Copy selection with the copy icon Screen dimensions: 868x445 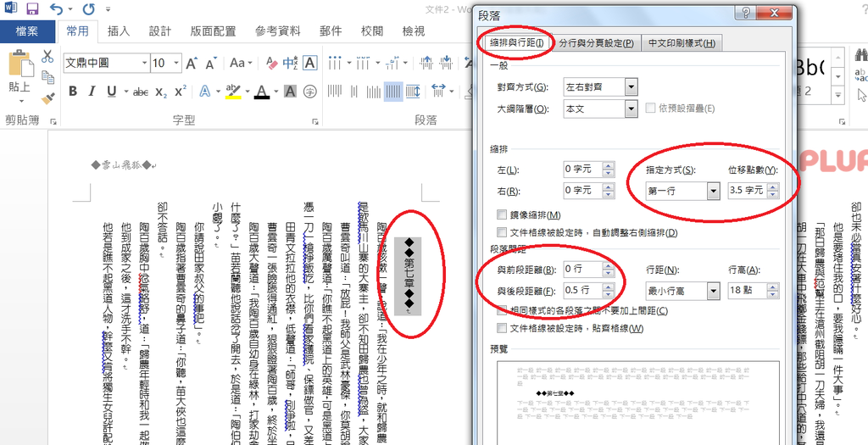[47, 77]
